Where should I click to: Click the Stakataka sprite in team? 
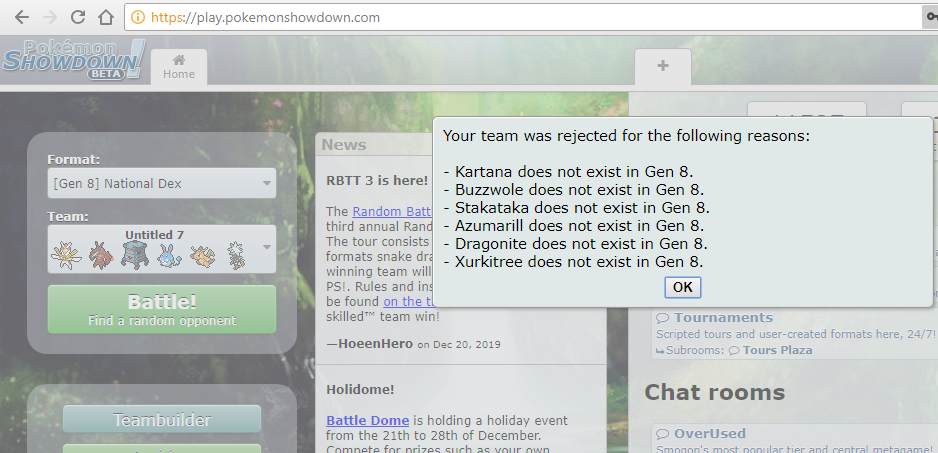click(134, 255)
